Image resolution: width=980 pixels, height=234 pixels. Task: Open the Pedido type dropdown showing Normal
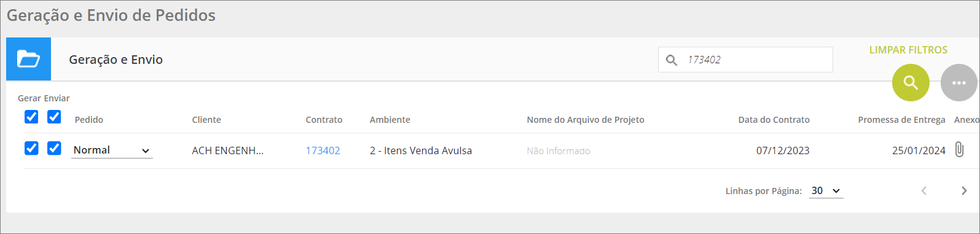(112, 150)
